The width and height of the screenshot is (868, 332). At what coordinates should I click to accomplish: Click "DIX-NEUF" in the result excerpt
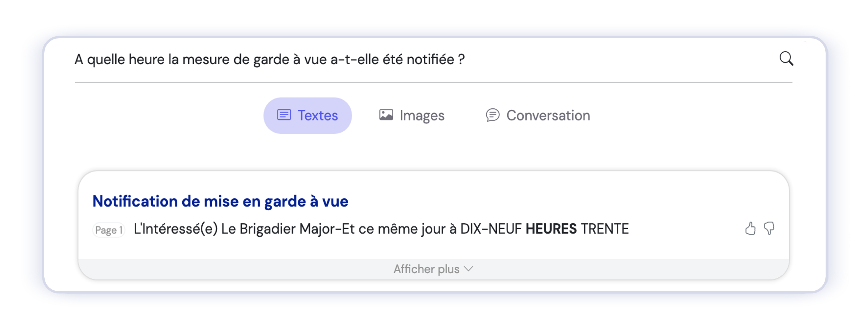tap(491, 229)
